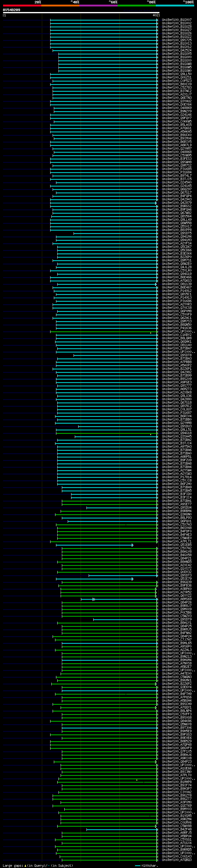Select hit UniRef100_Q9SDU3
Screen dimensions: 197x868
coord(177,426)
